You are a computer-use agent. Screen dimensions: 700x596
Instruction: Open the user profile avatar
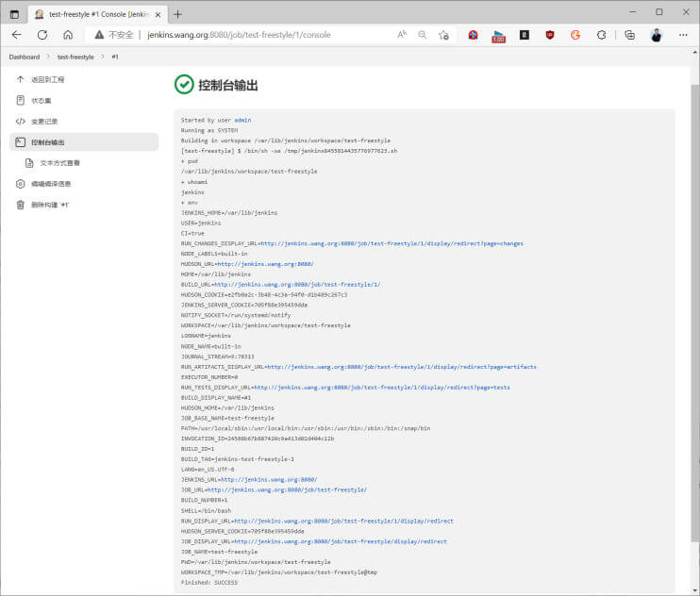pos(657,35)
